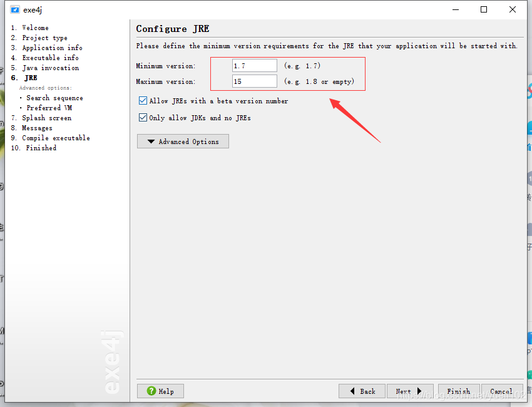This screenshot has height=407, width=532.
Task: Close the exe4j window
Action: click(x=513, y=9)
